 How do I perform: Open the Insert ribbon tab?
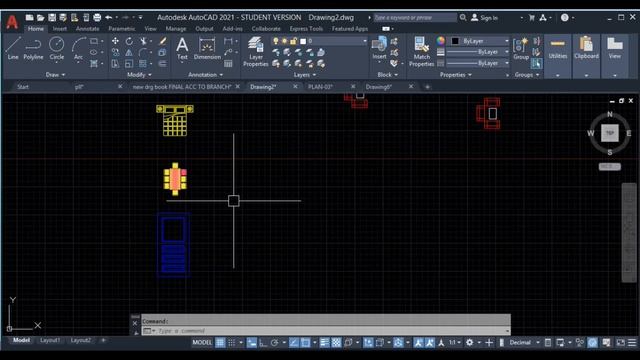coord(60,29)
